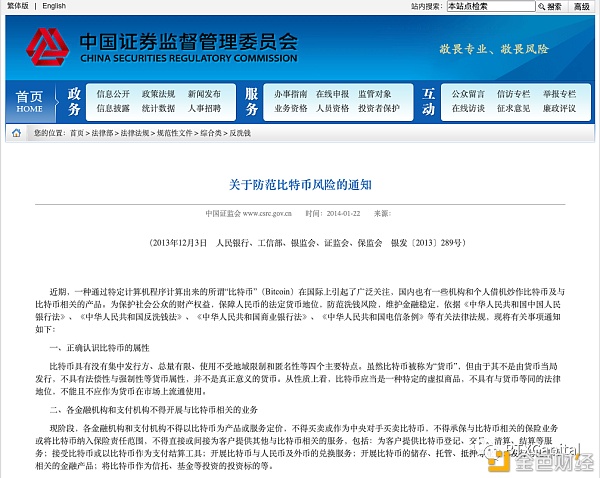Click the 服务 section label
Image resolution: width=600 pixels, height=478 pixels.
[x=251, y=101]
